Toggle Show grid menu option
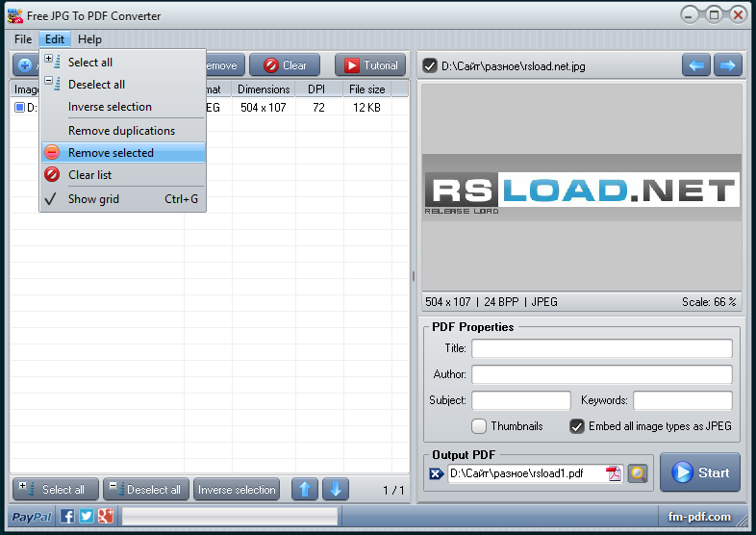Screen dimensions: 756x535 (x=123, y=199)
